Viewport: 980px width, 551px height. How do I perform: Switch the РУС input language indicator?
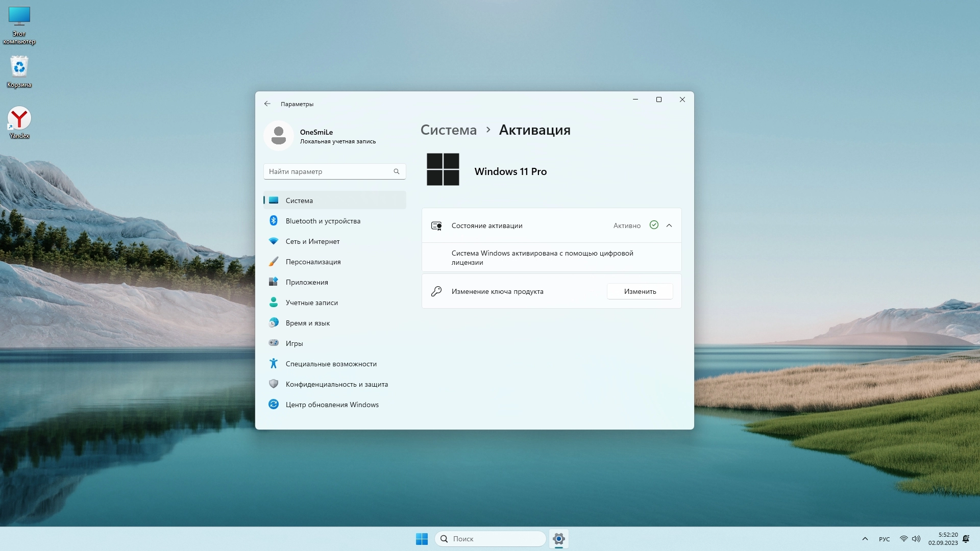point(884,539)
